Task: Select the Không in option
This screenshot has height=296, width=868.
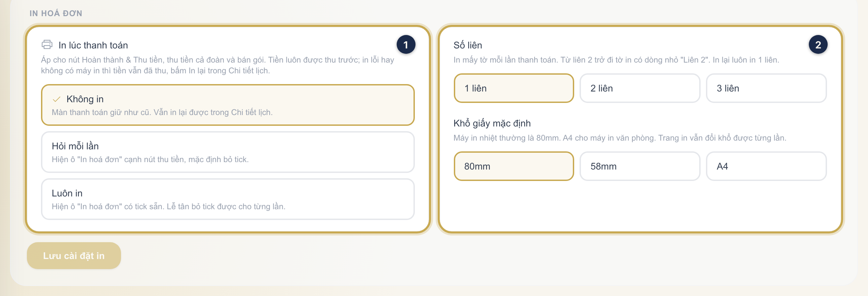Action: tap(228, 105)
